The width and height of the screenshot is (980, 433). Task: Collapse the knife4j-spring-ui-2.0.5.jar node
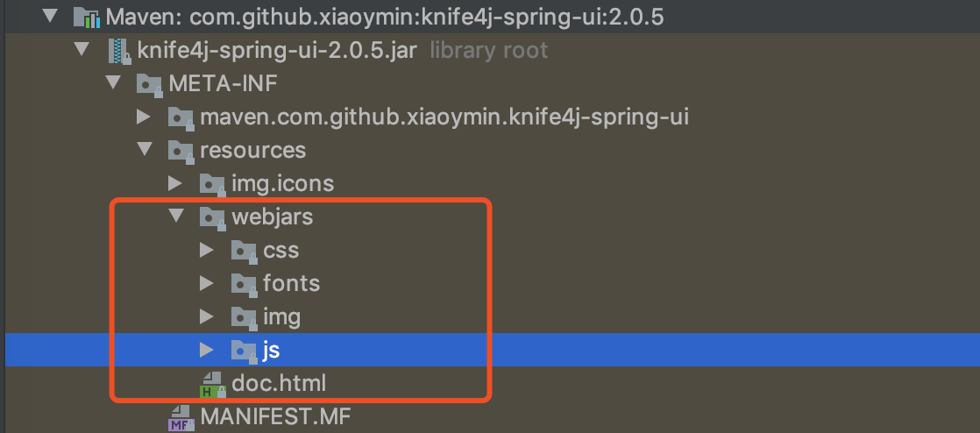[81, 50]
